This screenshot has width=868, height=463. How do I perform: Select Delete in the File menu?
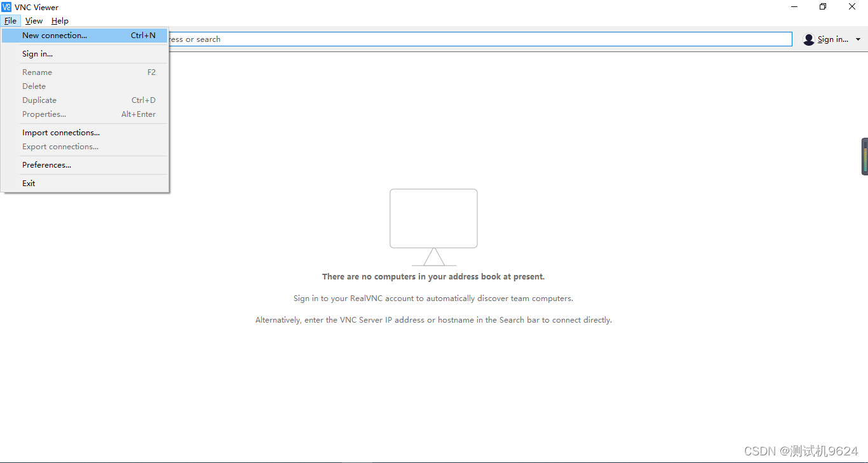tap(85, 86)
